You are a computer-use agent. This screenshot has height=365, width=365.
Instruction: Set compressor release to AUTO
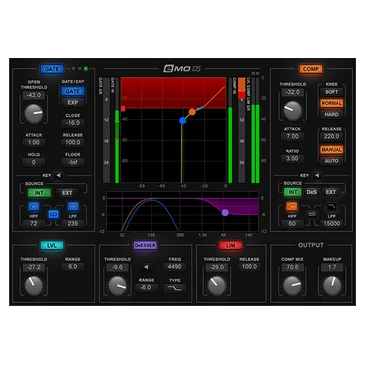pos(331,161)
